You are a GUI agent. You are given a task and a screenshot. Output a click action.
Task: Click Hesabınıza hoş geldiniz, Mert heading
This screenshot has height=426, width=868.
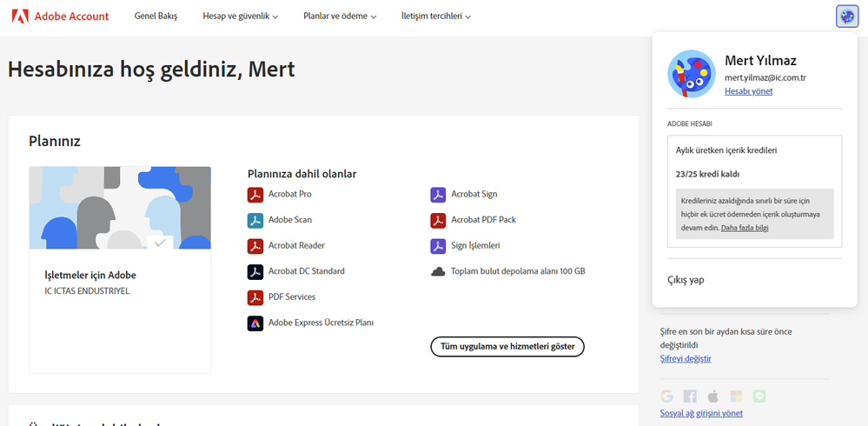tap(151, 70)
